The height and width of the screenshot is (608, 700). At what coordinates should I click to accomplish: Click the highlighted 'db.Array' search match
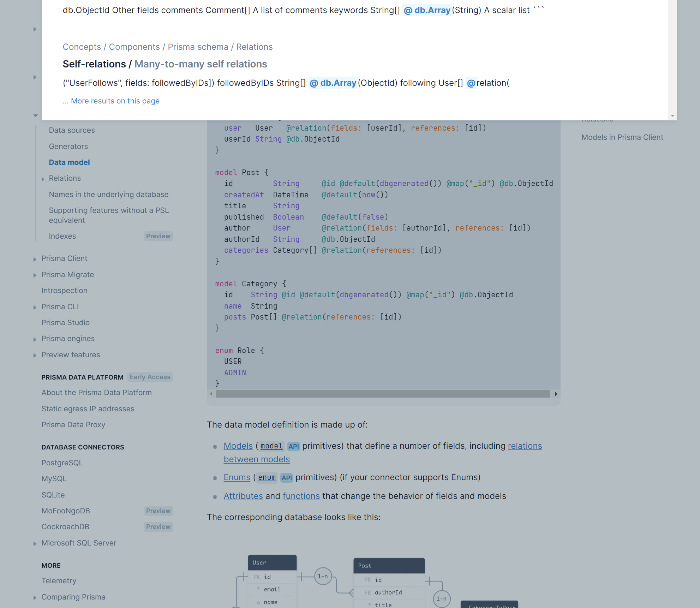pos(333,83)
